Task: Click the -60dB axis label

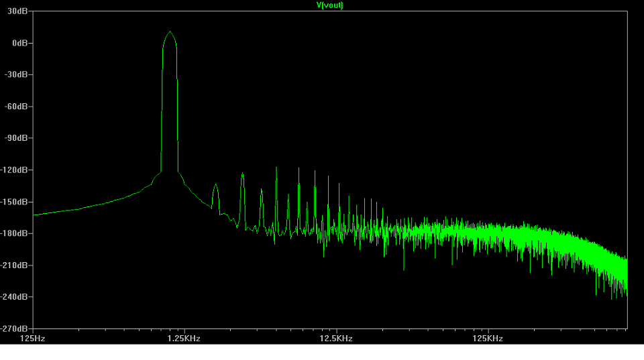Action: (15, 107)
